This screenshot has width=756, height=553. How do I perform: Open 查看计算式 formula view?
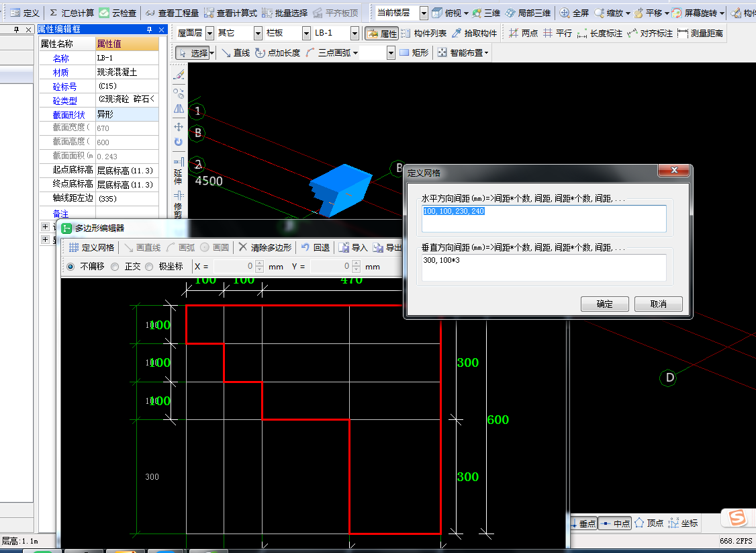[230, 13]
